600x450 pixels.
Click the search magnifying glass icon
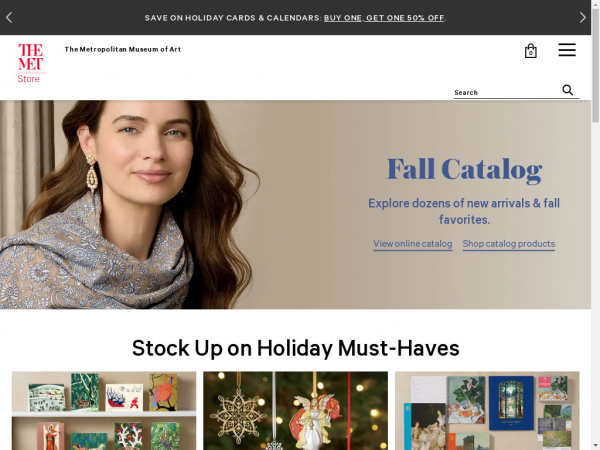(x=567, y=90)
